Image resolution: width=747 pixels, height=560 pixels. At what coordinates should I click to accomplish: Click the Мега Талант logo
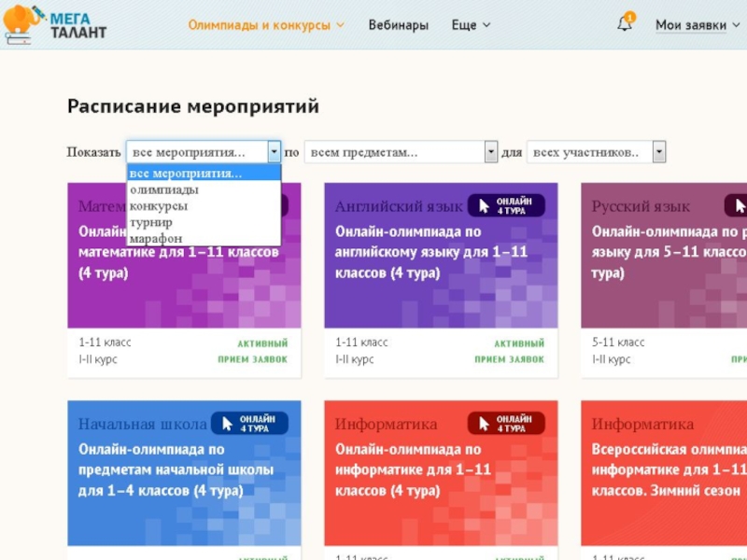56,25
